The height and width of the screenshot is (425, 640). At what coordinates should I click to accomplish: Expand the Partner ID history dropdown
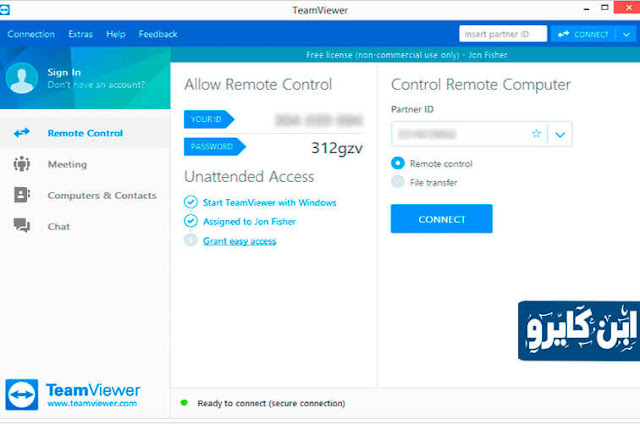point(560,134)
